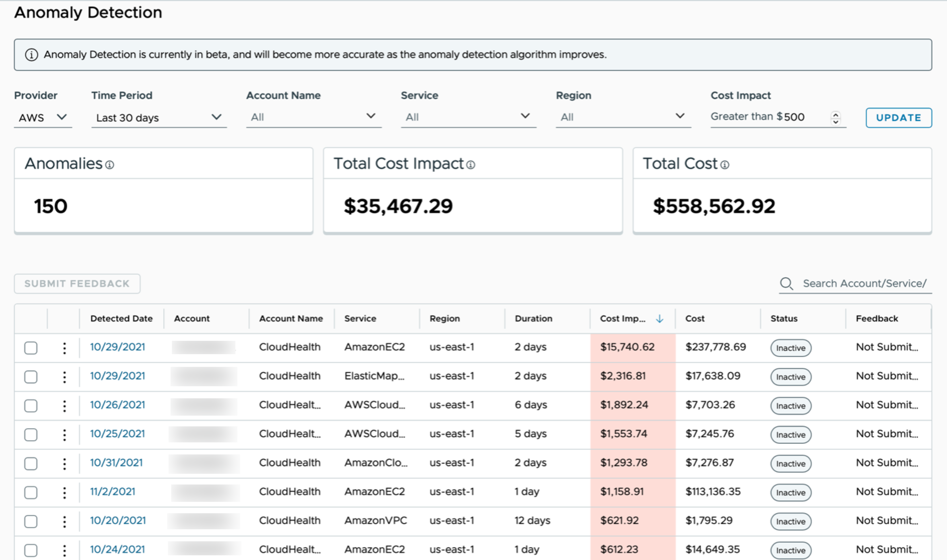Click the info icon beside Total Cost
This screenshot has width=947, height=560.
point(725,165)
